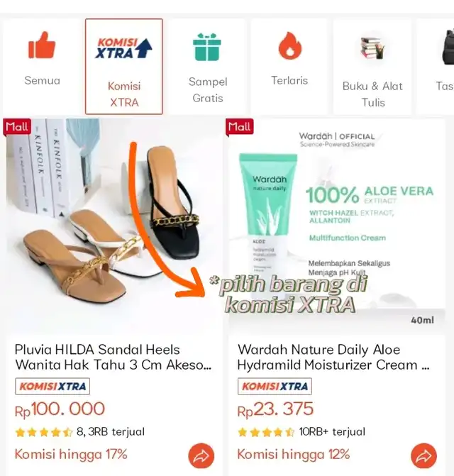Tap the KOMISI XTRA tag under Wardah

coord(275,386)
